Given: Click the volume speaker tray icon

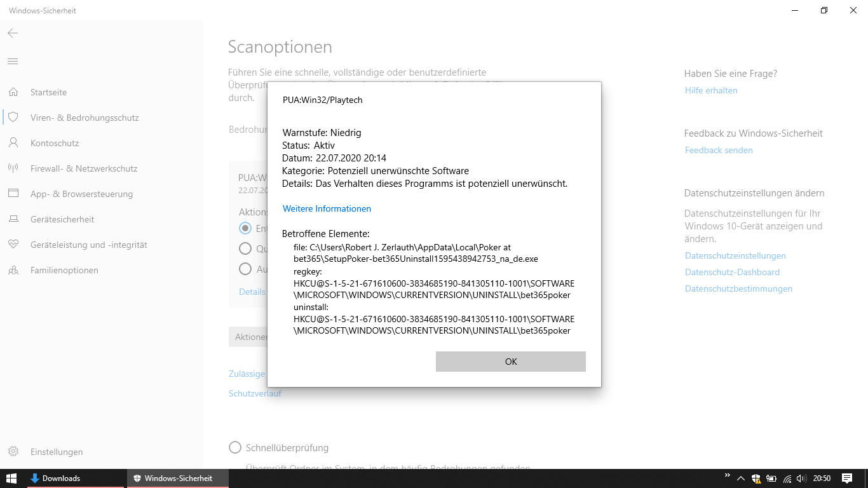Looking at the screenshot, I should coord(802,478).
